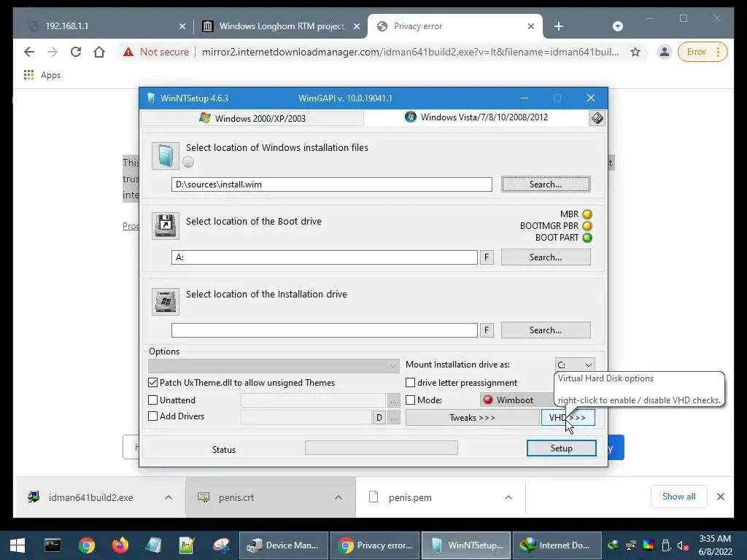Screen dimensions: 747x560
Task: Toggle Patch UxTheme.dll checkbox
Action: [x=153, y=382]
